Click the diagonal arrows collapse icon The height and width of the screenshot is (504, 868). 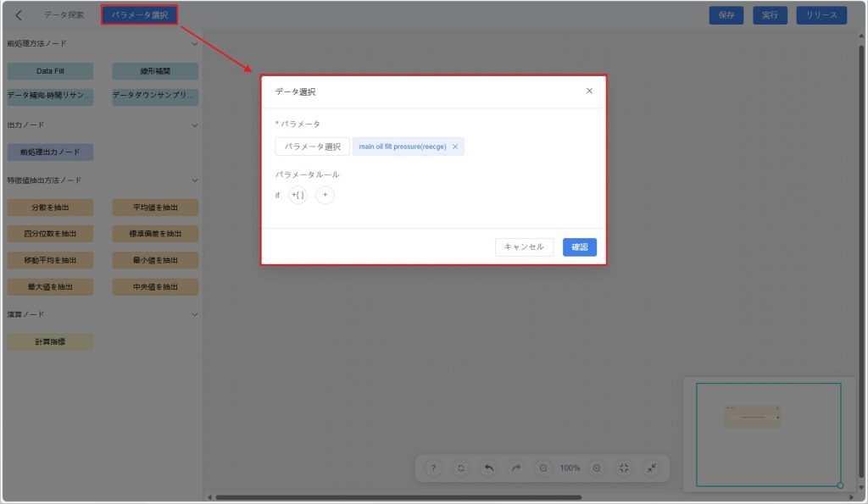point(651,468)
